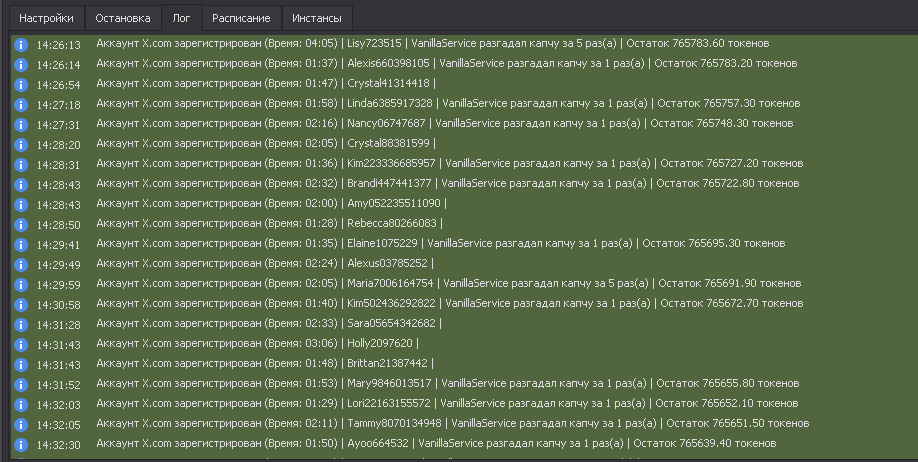
Task: Select log message for account Nancy06747687
Action: [x=444, y=123]
